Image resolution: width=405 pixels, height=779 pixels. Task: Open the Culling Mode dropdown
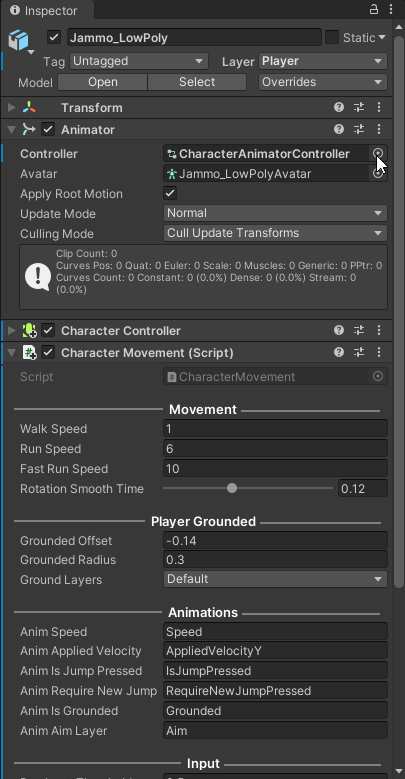pos(275,233)
